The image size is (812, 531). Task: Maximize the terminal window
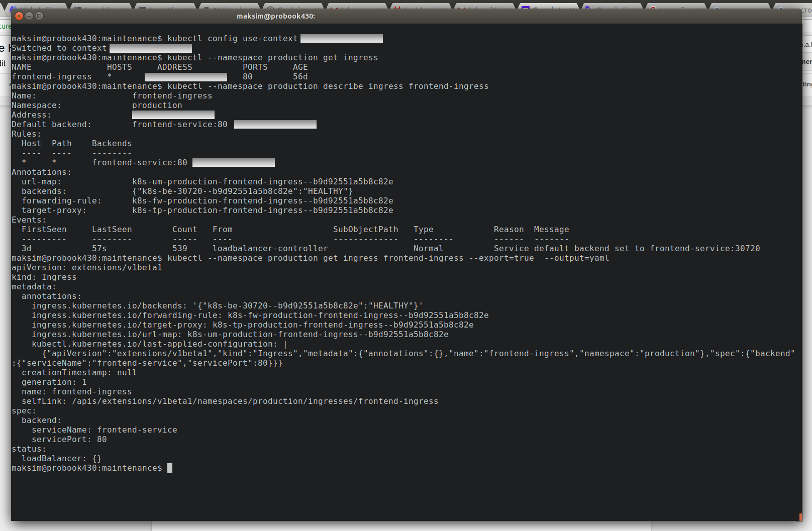click(x=39, y=16)
